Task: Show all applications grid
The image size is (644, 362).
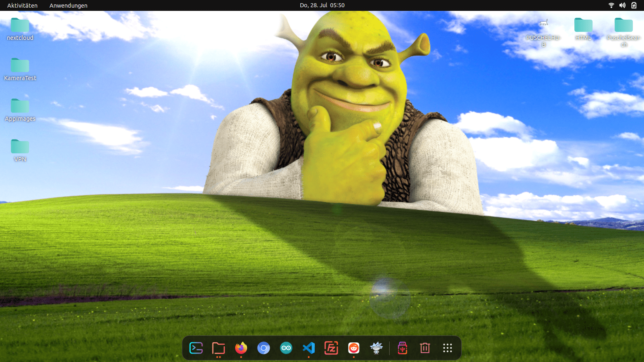Action: coord(448,348)
